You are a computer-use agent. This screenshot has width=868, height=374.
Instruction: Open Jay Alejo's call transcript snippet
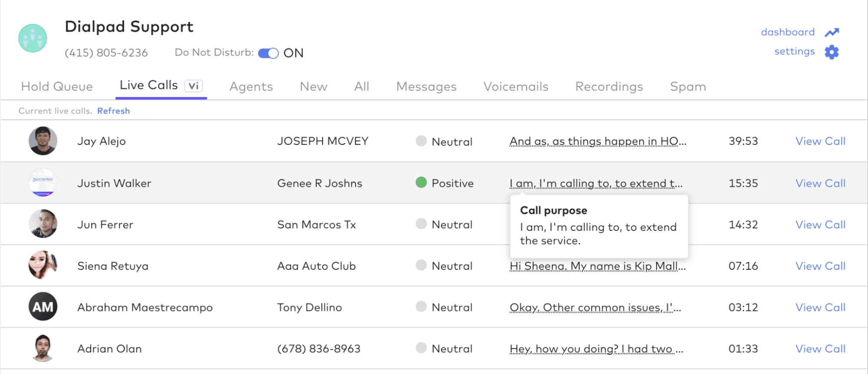click(597, 141)
